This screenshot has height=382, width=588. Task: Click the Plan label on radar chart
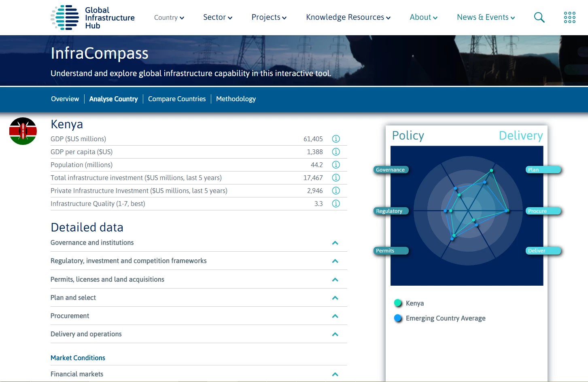click(543, 170)
